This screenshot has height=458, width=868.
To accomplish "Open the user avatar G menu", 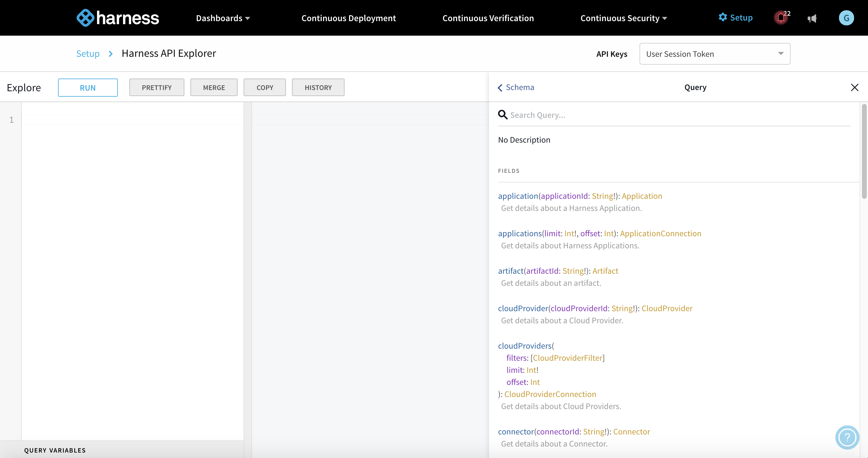I will [846, 18].
